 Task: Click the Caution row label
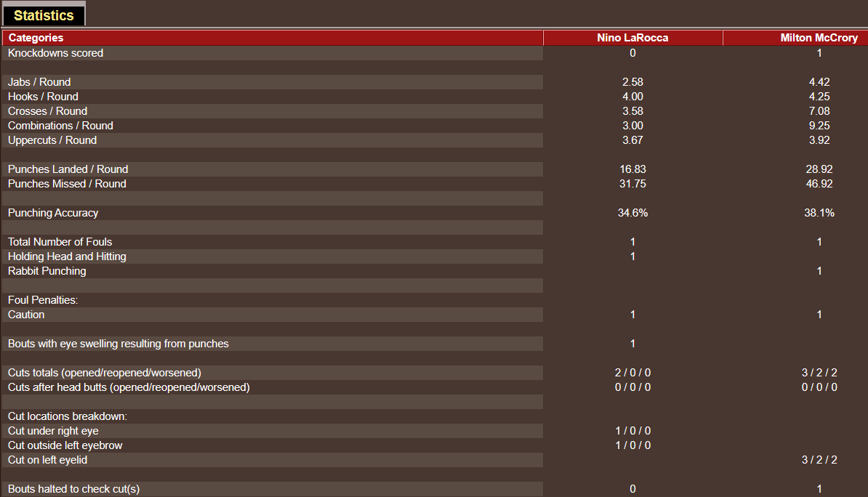(x=26, y=315)
